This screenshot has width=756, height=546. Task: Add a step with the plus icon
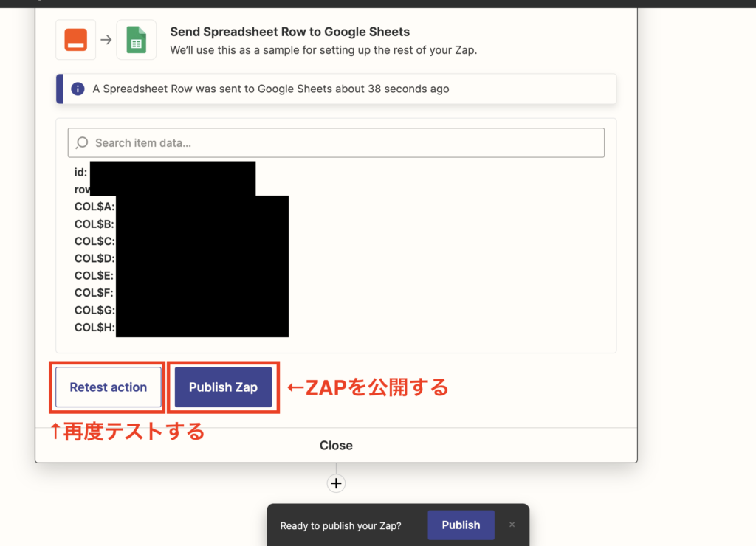[336, 483]
